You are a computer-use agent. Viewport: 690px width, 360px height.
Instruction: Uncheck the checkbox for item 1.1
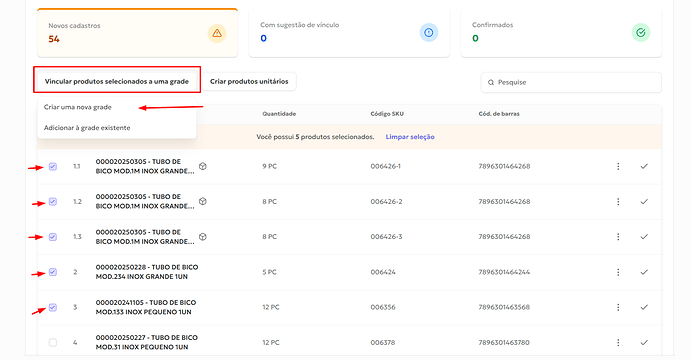[53, 166]
